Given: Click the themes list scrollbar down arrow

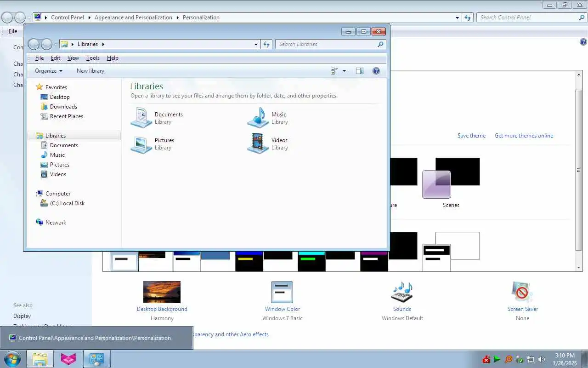Looking at the screenshot, I should coord(579,267).
